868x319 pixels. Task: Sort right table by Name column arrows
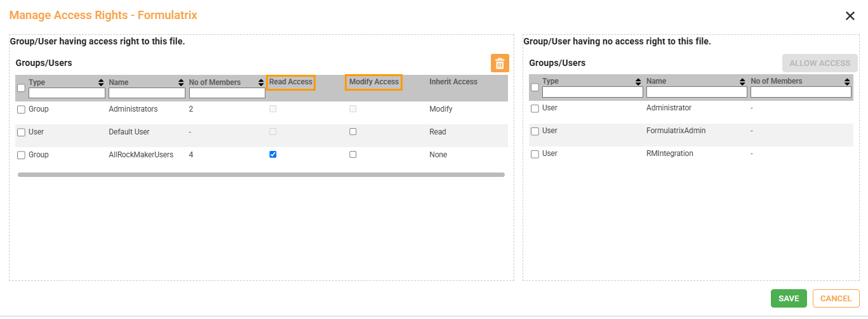[x=743, y=82]
